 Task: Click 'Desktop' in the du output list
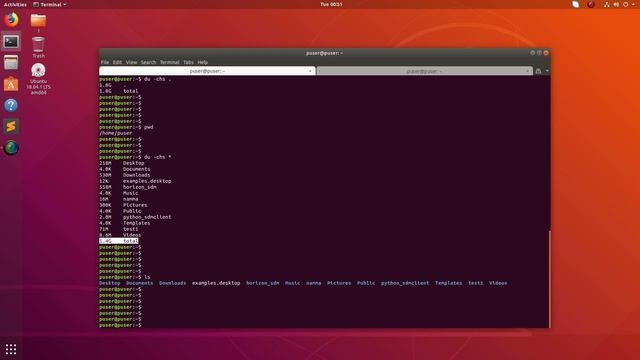tap(133, 163)
